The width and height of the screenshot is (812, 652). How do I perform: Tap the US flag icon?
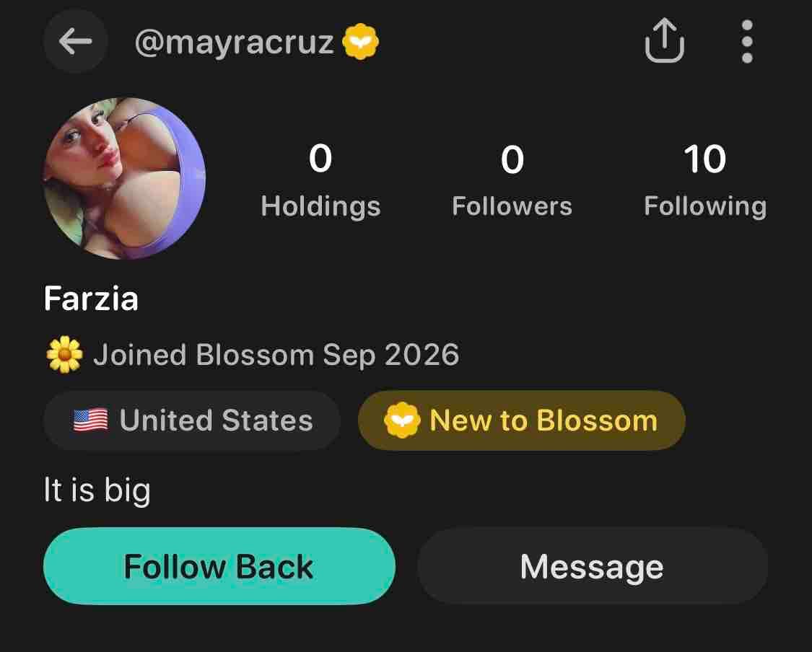point(91,420)
